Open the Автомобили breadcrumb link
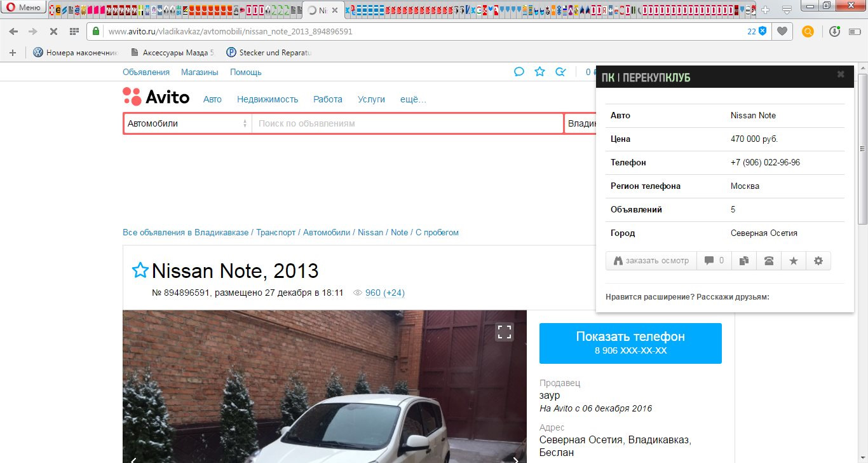Image resolution: width=868 pixels, height=463 pixels. click(327, 232)
